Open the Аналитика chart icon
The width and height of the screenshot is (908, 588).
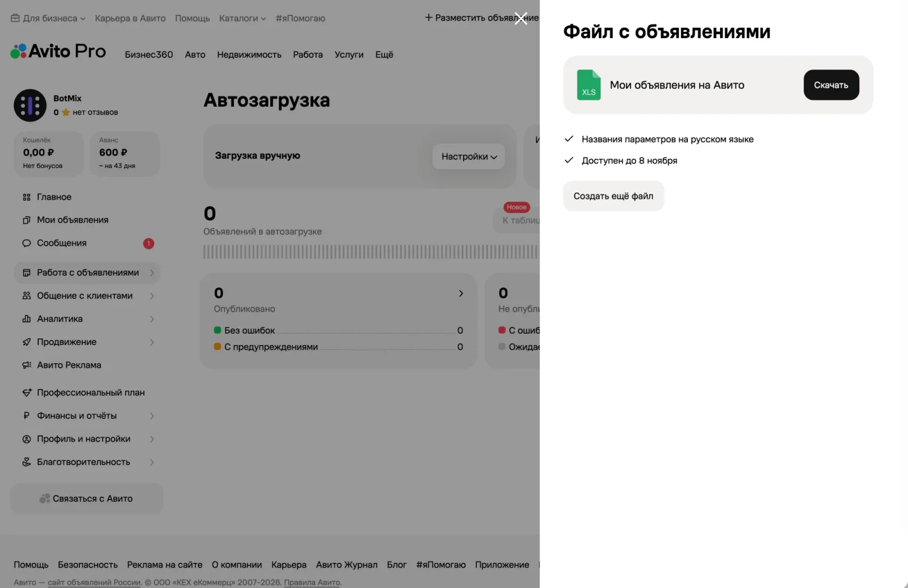[x=27, y=319]
